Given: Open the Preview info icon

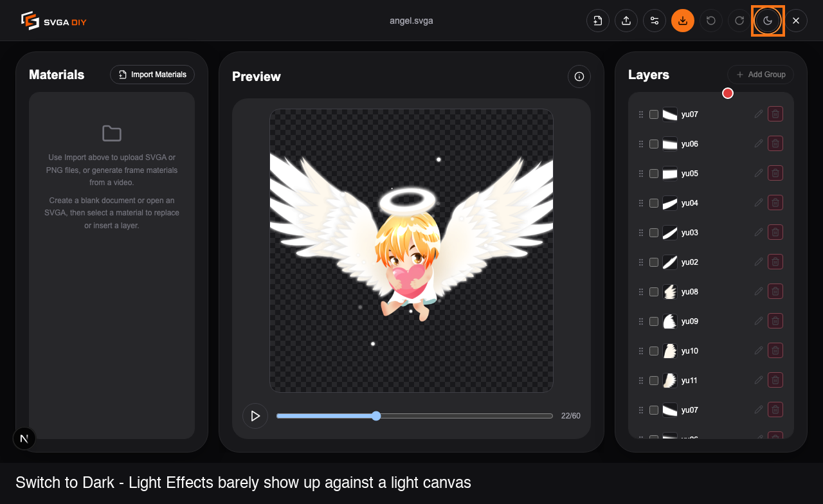Looking at the screenshot, I should point(579,76).
